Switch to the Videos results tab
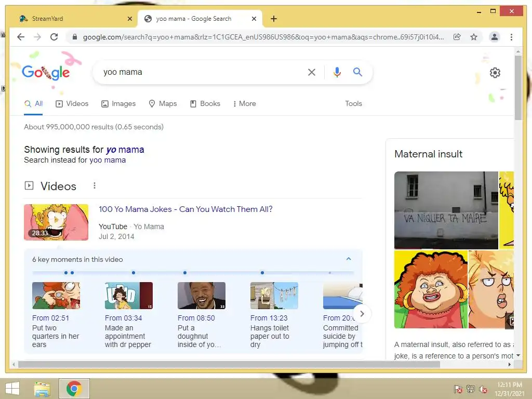Viewport: 532px width, 399px height. tap(72, 104)
